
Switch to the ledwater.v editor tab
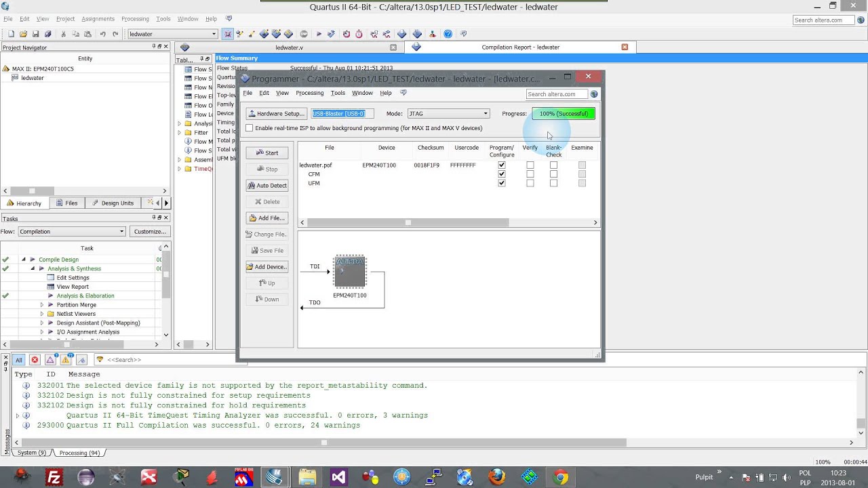(x=290, y=47)
